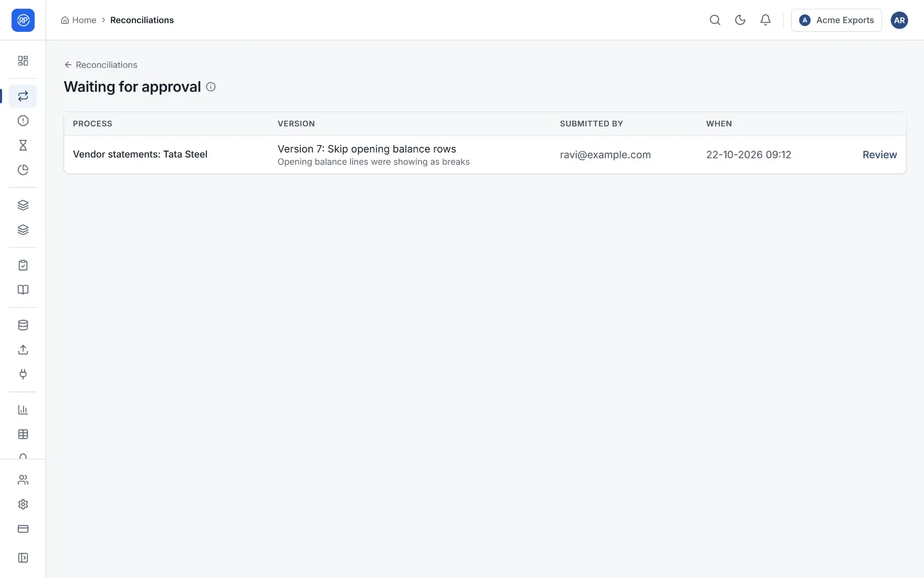Screen dimensions: 924x578
Task: Go to Home in the breadcrumb
Action: click(x=79, y=20)
